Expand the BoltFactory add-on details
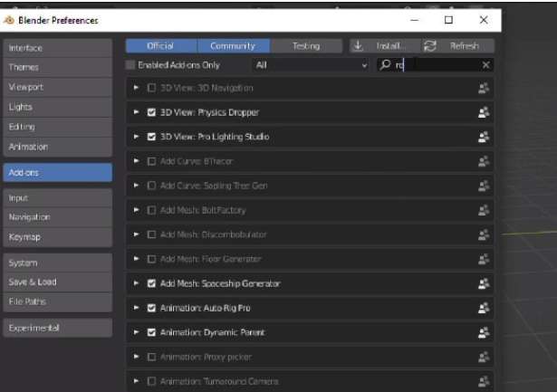 coord(136,210)
